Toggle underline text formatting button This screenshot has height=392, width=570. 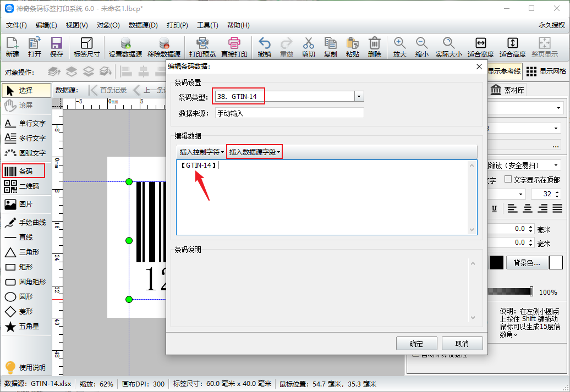494,208
